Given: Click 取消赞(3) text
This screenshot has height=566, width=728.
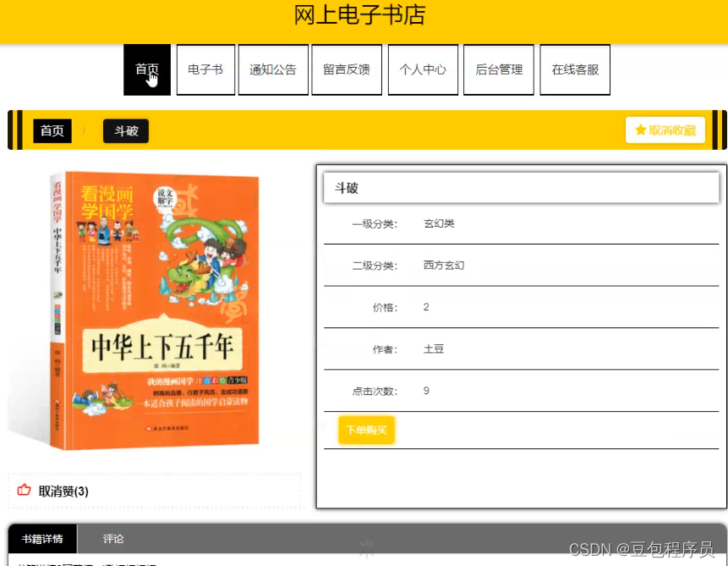Looking at the screenshot, I should (x=63, y=492).
